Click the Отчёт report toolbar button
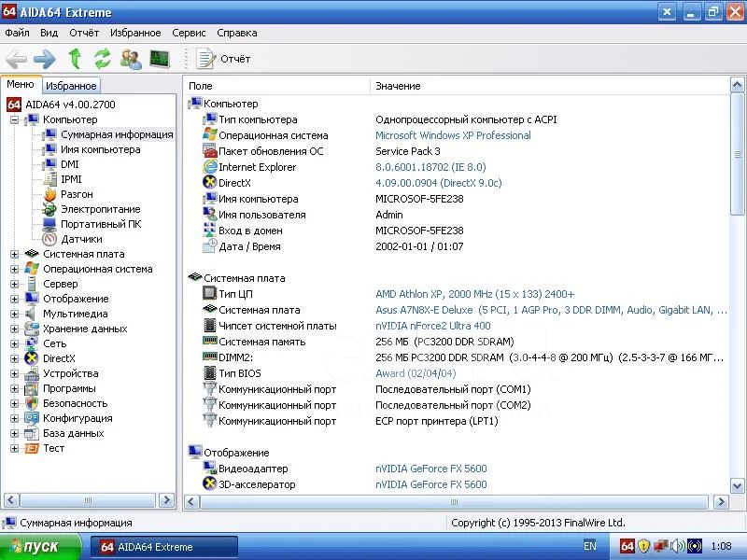Viewport: 747px width, 560px height. pos(223,59)
